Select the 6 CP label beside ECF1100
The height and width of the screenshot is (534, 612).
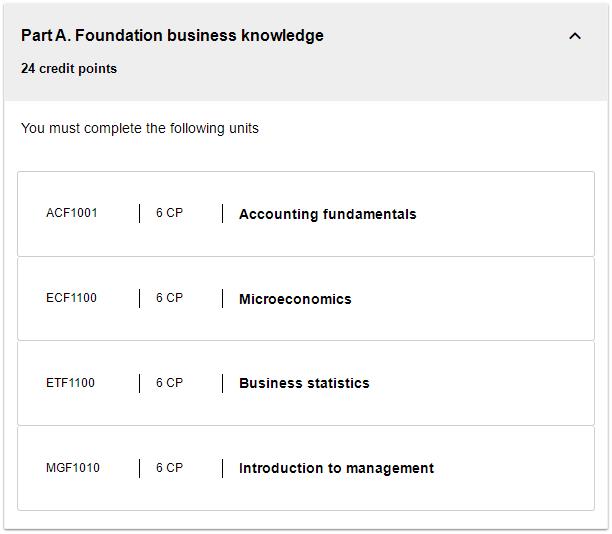point(169,298)
